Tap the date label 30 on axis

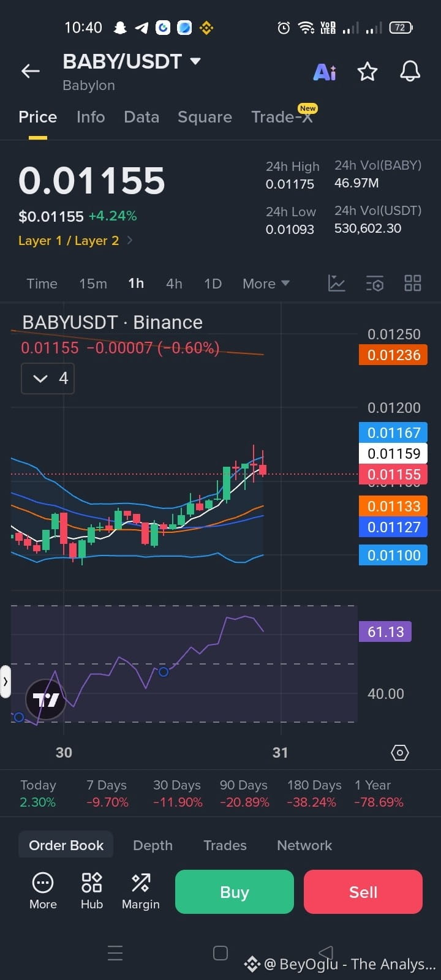[64, 753]
